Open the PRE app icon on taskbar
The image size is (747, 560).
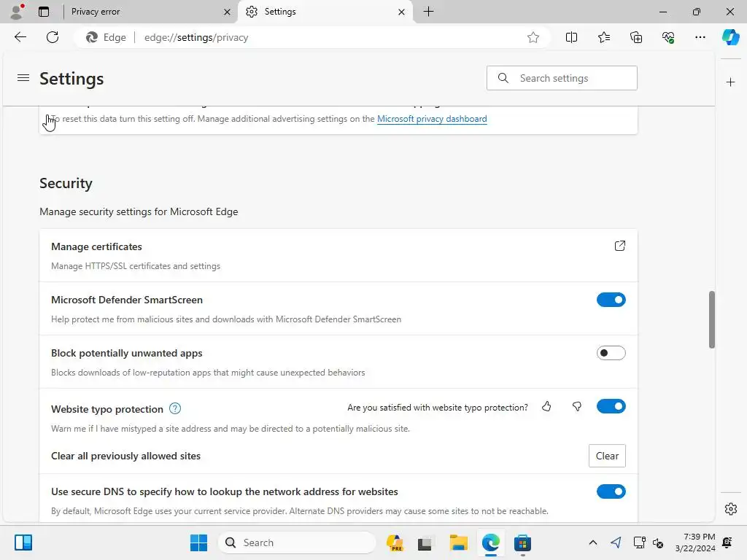tap(395, 542)
